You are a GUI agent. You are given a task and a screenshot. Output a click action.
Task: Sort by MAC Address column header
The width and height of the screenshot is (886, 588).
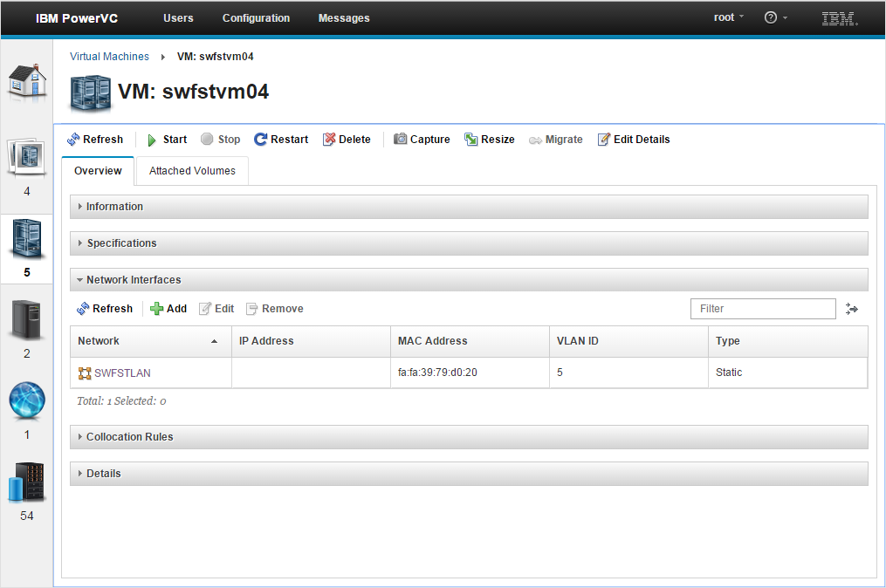pyautogui.click(x=470, y=341)
